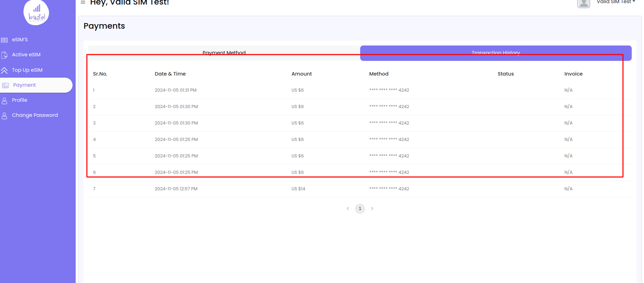Screen dimensions: 644x283
Task: Go to Active eSIM page
Action: (x=26, y=55)
